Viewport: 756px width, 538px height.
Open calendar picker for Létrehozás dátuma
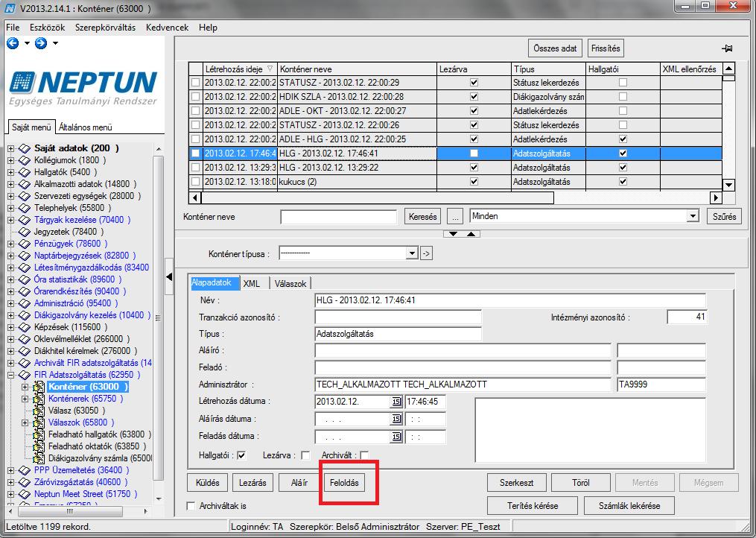pos(396,402)
